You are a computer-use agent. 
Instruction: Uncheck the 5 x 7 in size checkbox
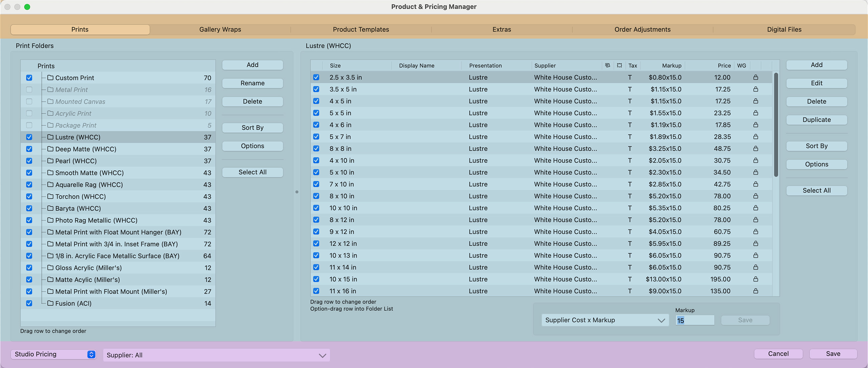[x=316, y=137]
